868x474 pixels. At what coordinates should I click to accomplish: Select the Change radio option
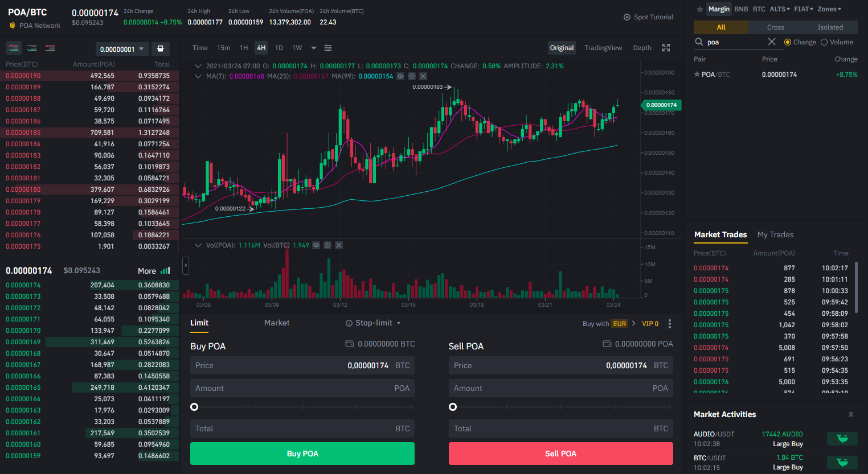[788, 42]
